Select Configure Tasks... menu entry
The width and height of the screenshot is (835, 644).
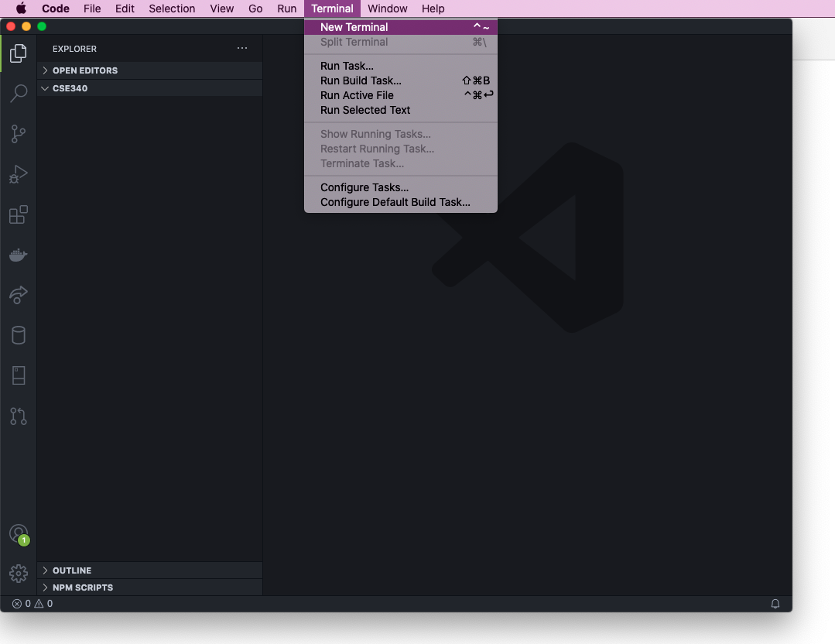[400, 187]
